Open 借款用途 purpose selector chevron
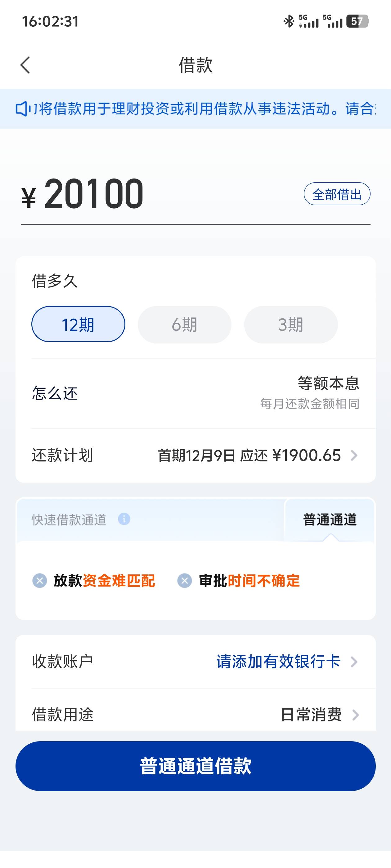 (x=355, y=714)
